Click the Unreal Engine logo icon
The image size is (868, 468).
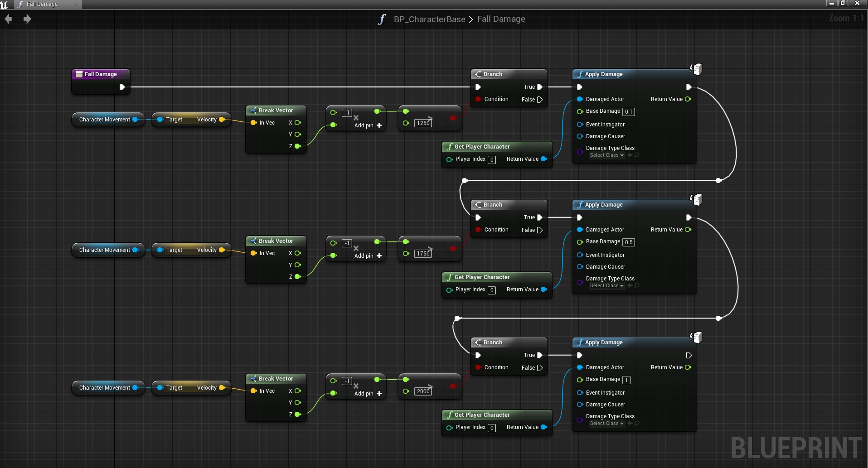5,5
